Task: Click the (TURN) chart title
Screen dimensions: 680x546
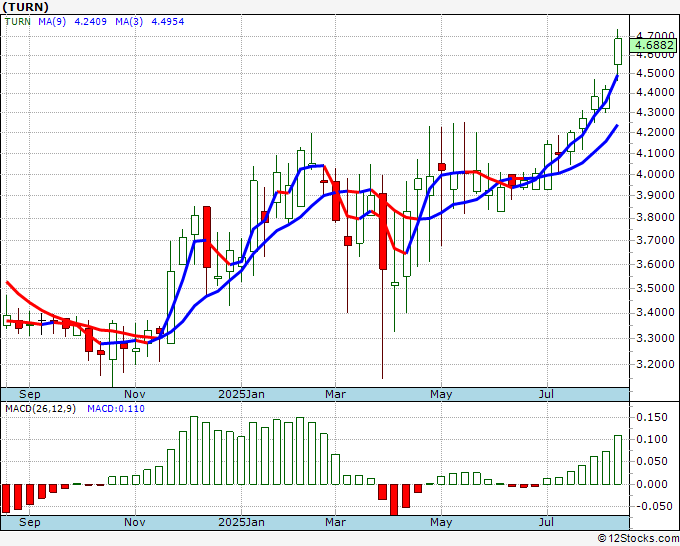Action: click(26, 7)
